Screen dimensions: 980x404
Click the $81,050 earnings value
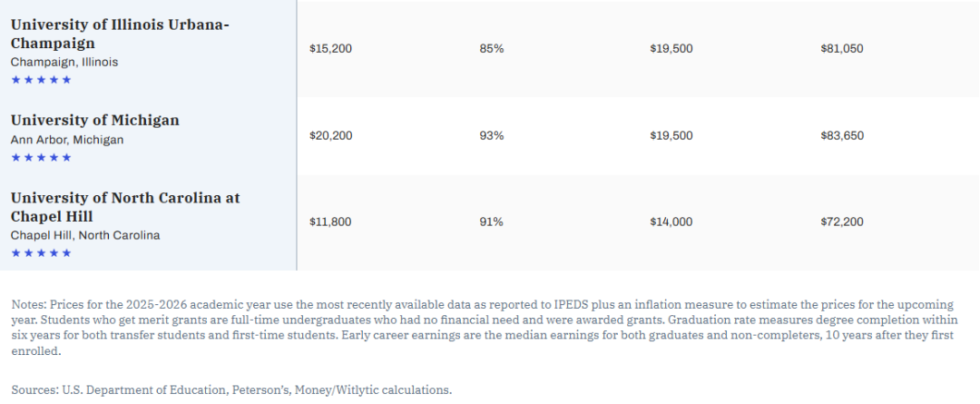coord(842,48)
